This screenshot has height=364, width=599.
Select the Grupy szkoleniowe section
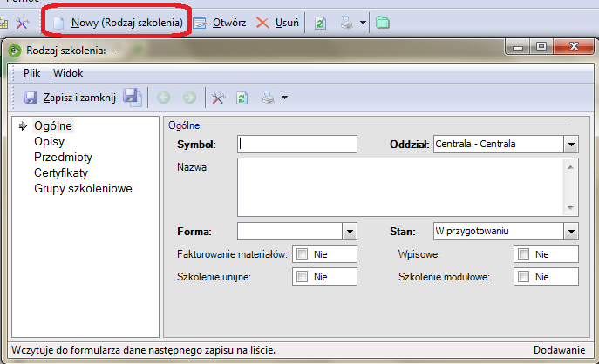[x=83, y=188]
